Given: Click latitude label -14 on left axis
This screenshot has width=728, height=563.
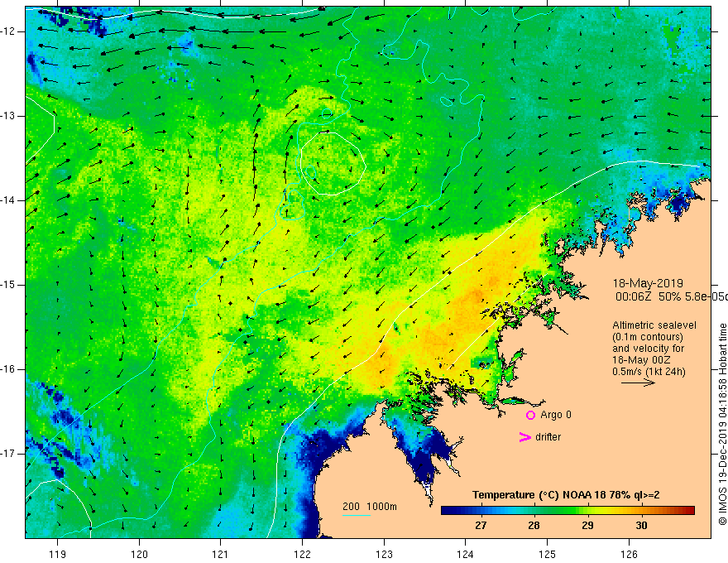Looking at the screenshot, I should pos(8,200).
